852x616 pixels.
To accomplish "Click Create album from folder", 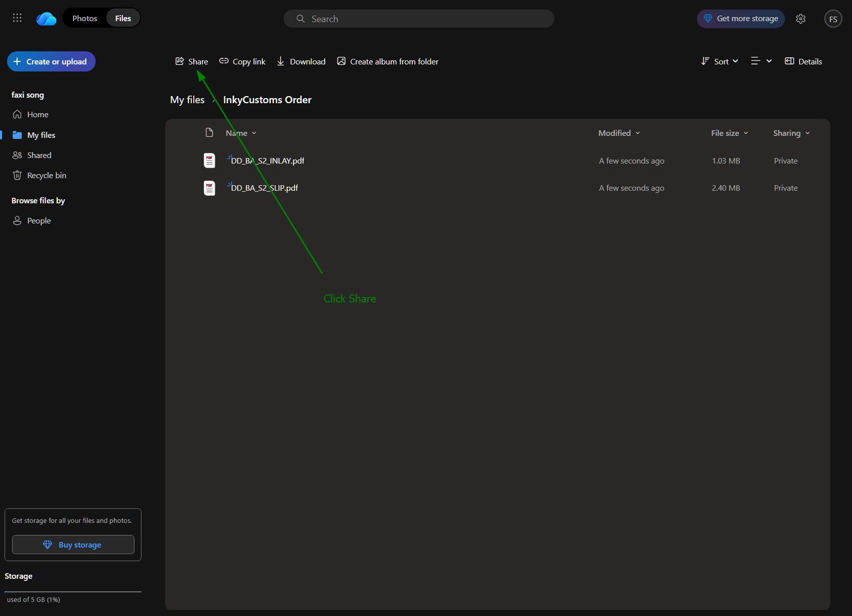I will coord(388,61).
